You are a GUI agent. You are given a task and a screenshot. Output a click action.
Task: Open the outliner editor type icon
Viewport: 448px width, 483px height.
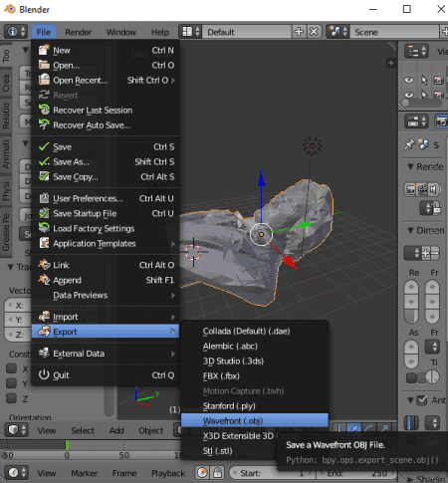(417, 51)
